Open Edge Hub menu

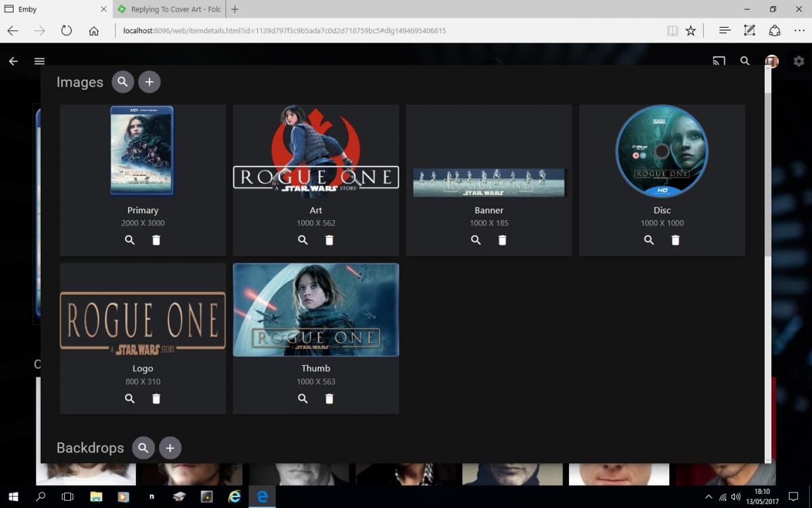(x=725, y=30)
